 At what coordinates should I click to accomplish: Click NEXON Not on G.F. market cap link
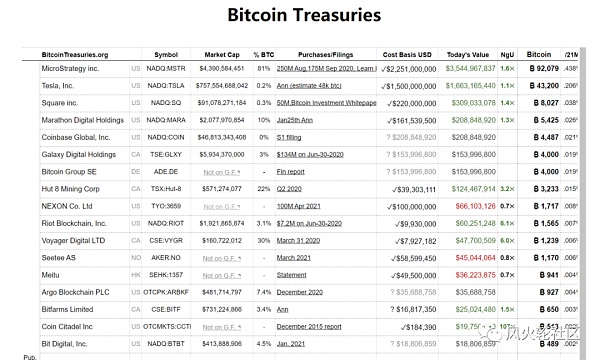coord(222,207)
